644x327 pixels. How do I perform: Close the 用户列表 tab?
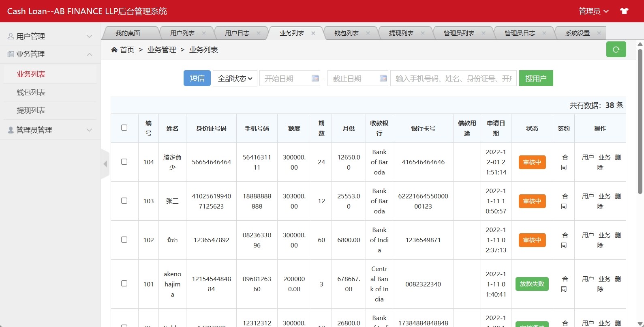point(204,33)
